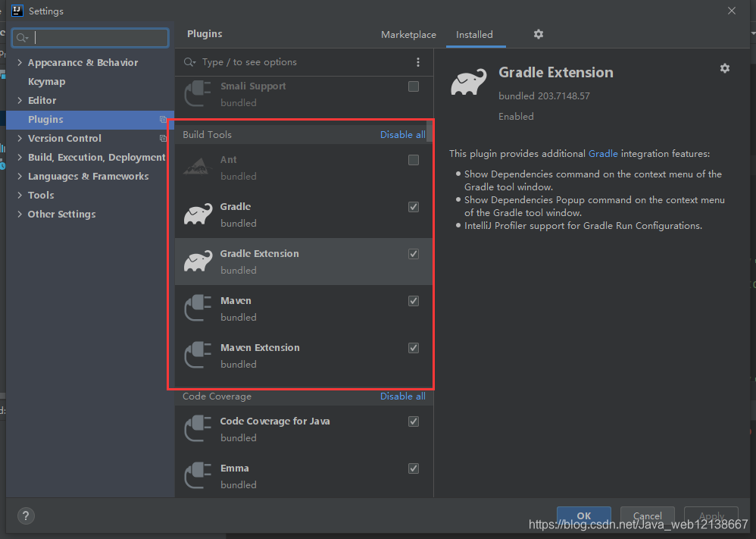Expand the Appearance & Behavior chevron

pos(20,62)
